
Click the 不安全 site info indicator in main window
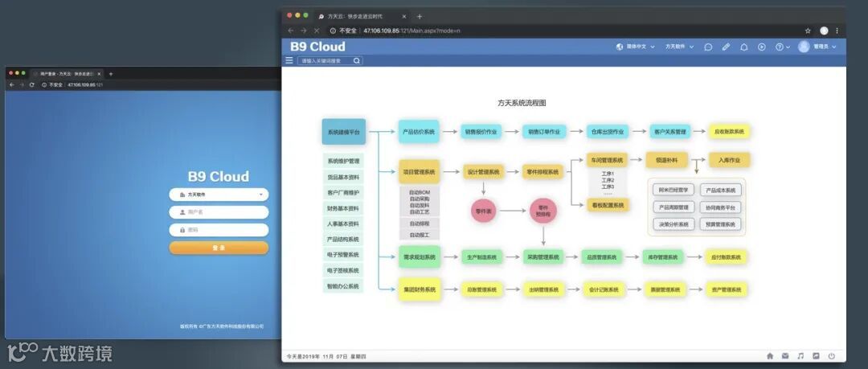point(343,31)
